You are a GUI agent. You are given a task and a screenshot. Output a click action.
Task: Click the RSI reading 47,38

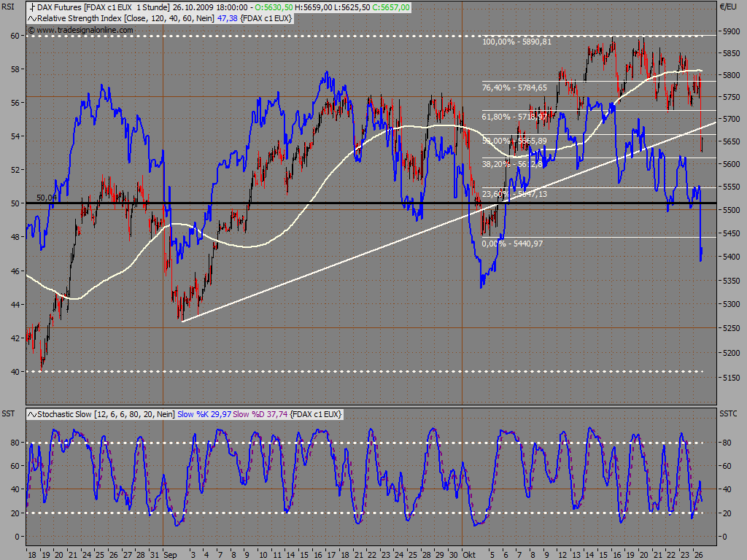point(228,18)
